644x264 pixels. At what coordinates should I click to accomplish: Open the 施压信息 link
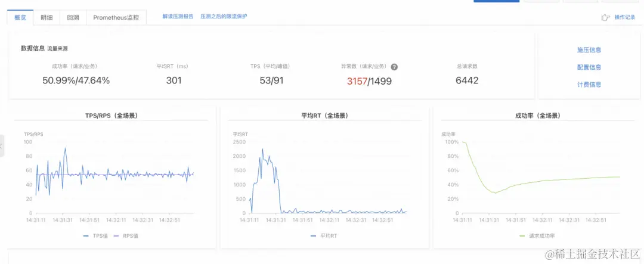pos(589,50)
